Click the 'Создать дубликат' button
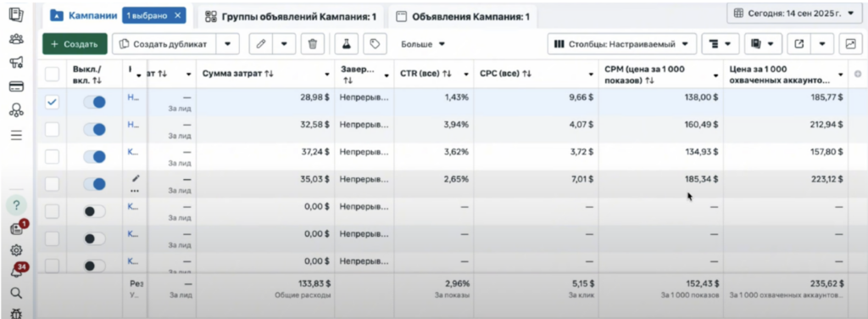Image resolution: width=868 pixels, height=319 pixels. click(x=164, y=44)
